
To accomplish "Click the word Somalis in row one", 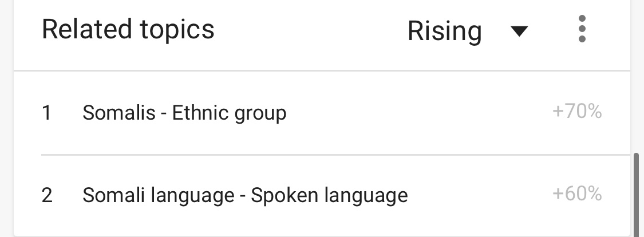I will (x=119, y=113).
